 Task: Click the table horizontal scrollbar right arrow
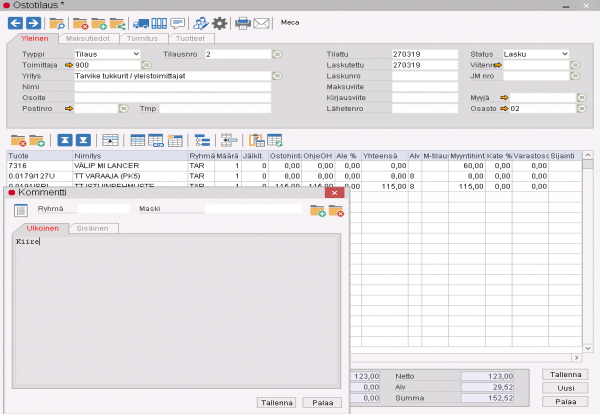pyautogui.click(x=577, y=358)
